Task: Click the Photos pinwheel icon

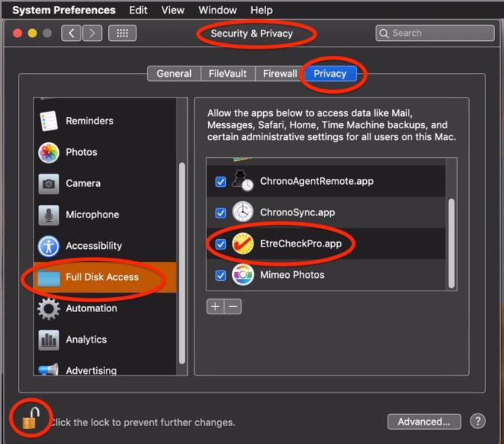Action: (x=48, y=153)
